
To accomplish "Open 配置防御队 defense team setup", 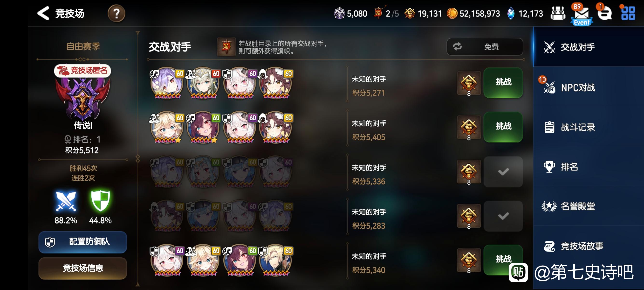I will (x=83, y=242).
